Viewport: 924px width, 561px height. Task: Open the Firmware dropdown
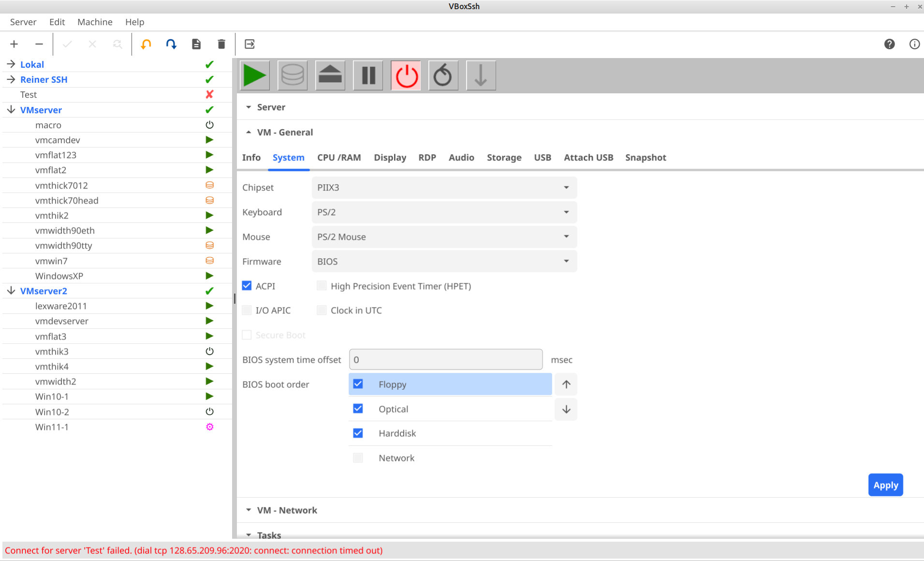click(x=444, y=262)
